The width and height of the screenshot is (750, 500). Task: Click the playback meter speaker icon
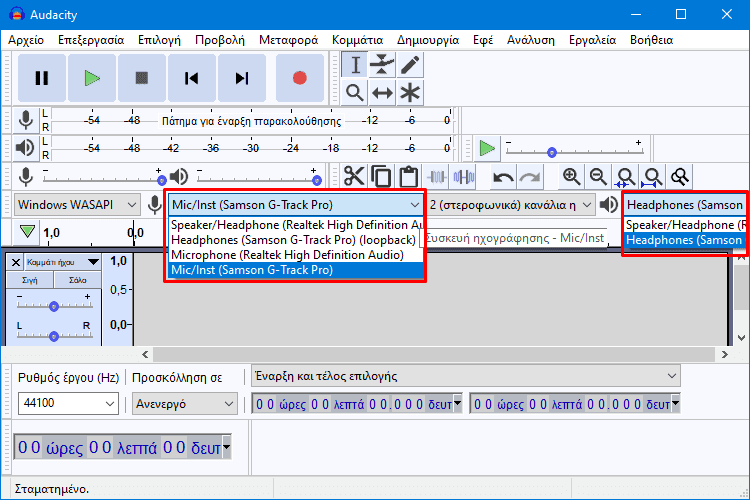[x=25, y=148]
